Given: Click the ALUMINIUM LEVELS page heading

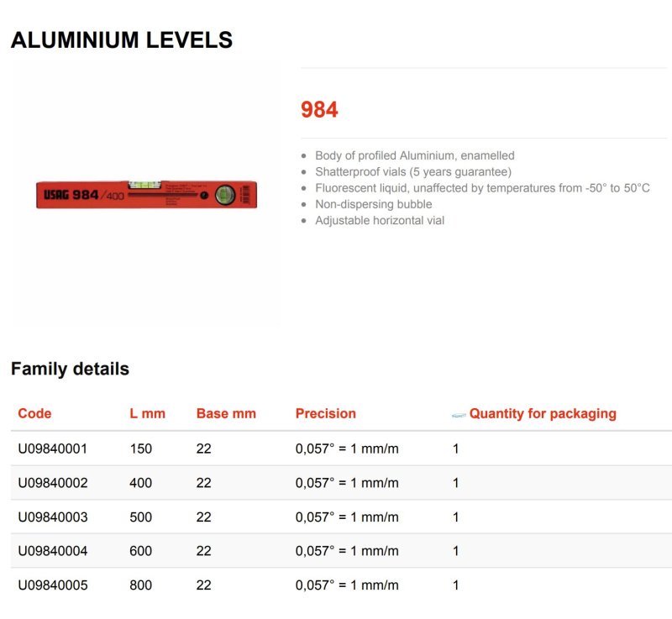Looking at the screenshot, I should coord(122,40).
